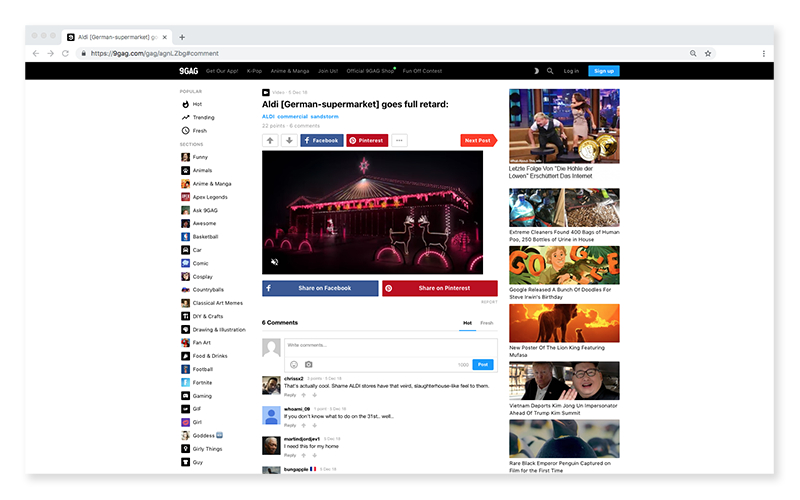Viewport: 800px width, 500px height.
Task: Share via the small Pinterest button
Action: (x=367, y=140)
